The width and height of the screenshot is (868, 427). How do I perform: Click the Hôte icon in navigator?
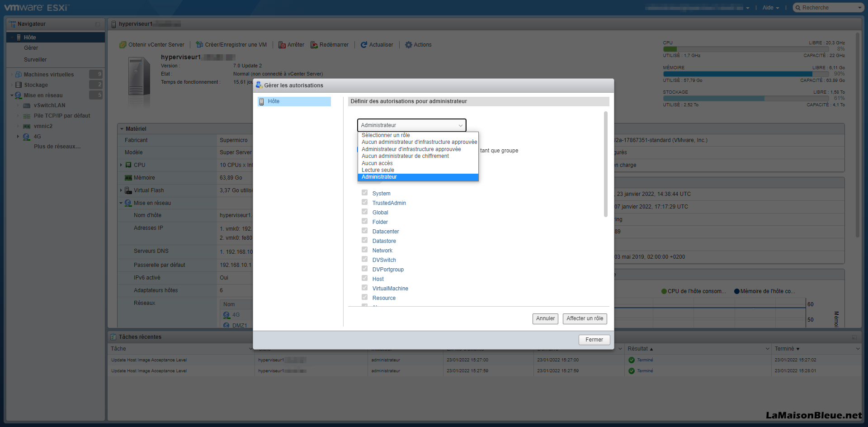tap(19, 38)
